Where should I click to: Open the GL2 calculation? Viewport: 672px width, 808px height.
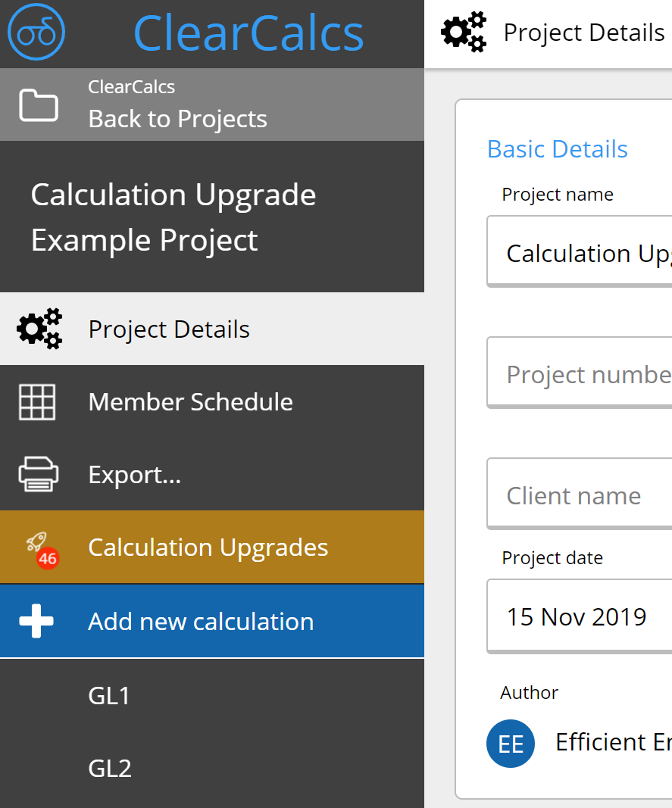point(212,769)
